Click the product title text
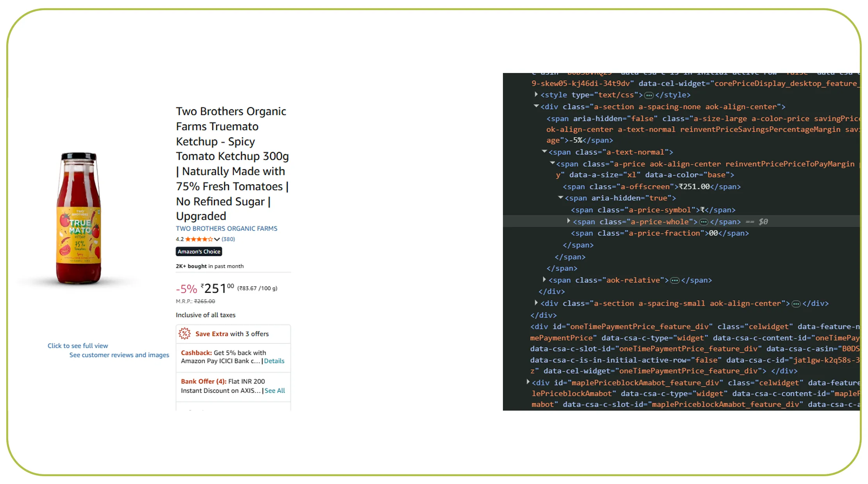This screenshot has height=484, width=868. 233,164
